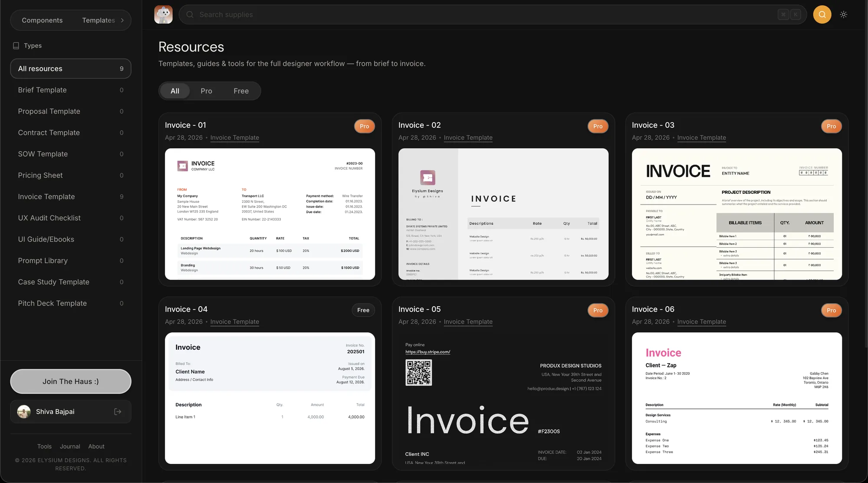Click the logout icon beside Shiva Bajpai
This screenshot has height=483, width=868.
click(x=118, y=411)
